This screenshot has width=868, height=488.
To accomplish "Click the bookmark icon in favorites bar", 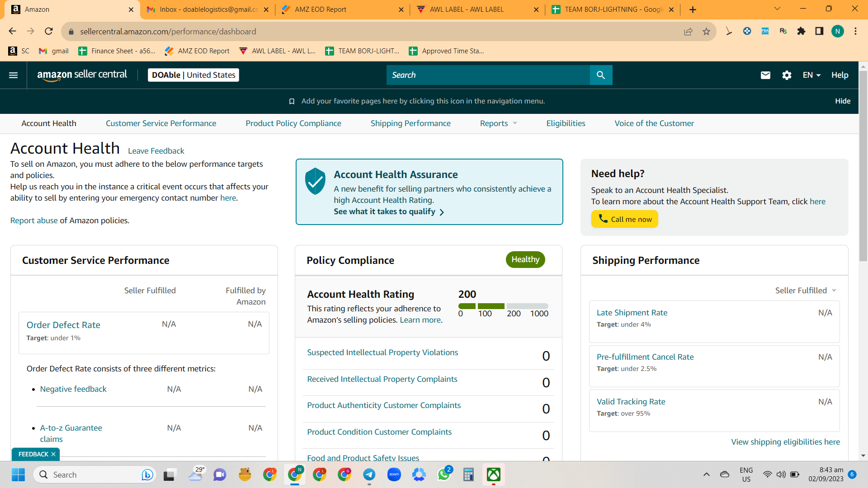I will point(292,101).
